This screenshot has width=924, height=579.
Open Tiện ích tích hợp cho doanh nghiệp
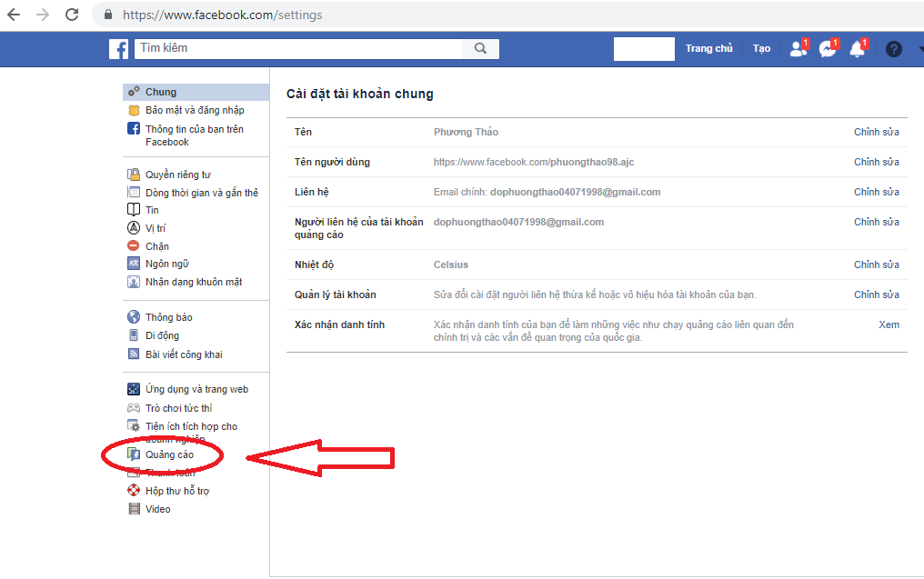coord(192,433)
